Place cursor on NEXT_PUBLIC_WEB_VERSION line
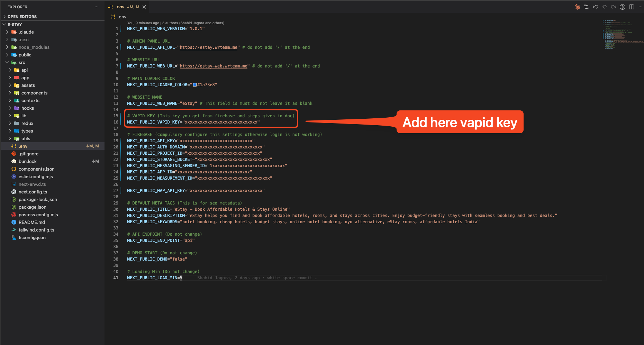Viewport: 644px width, 345px height. click(x=166, y=29)
